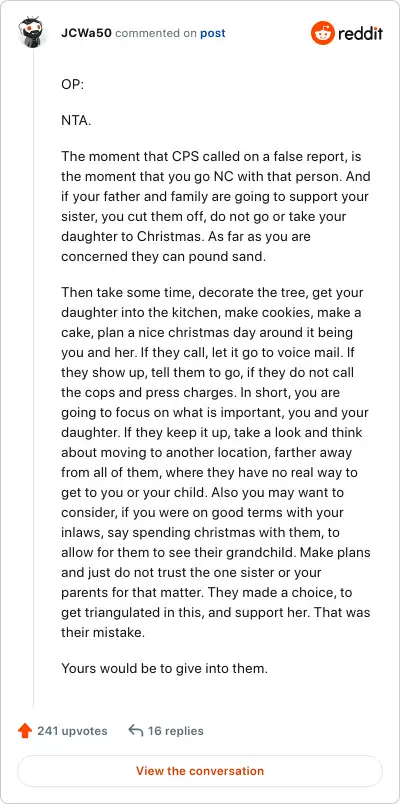Click the paragraph starting "Then take some time"
The height and width of the screenshot is (804, 400).
tap(215, 463)
